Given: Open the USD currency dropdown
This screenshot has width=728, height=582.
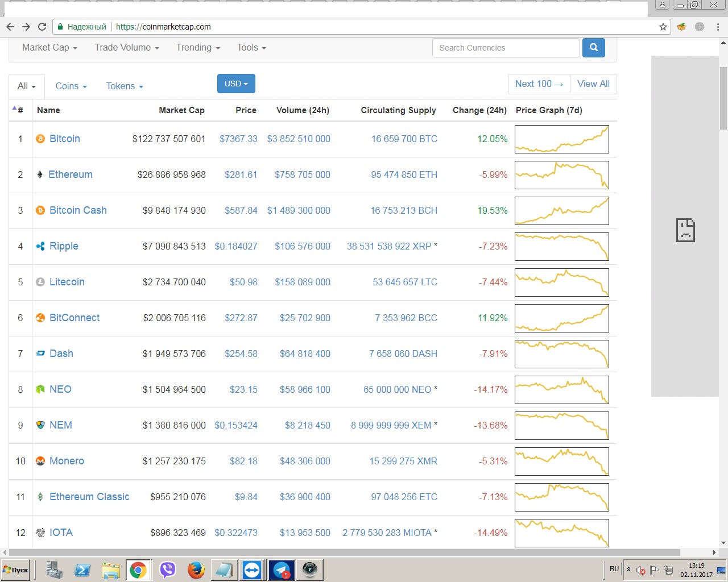Looking at the screenshot, I should 236,84.
